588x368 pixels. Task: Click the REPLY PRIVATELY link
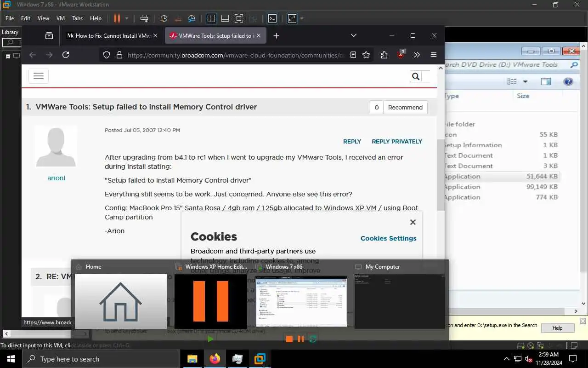click(397, 141)
